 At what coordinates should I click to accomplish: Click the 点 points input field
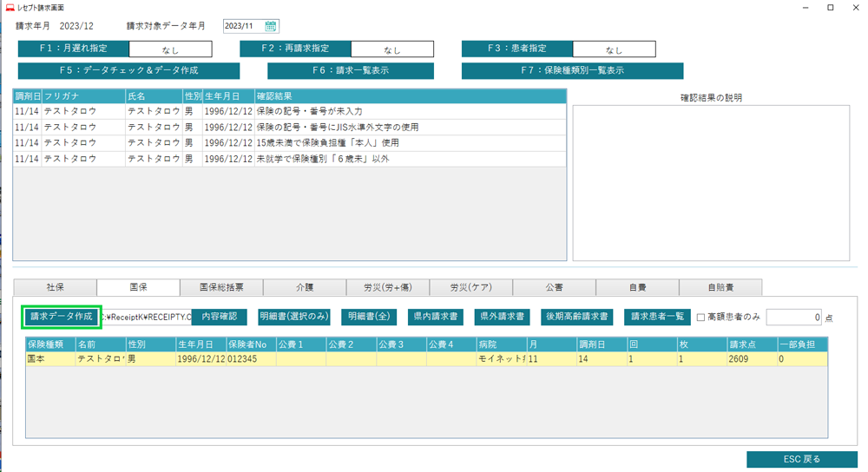pos(793,318)
